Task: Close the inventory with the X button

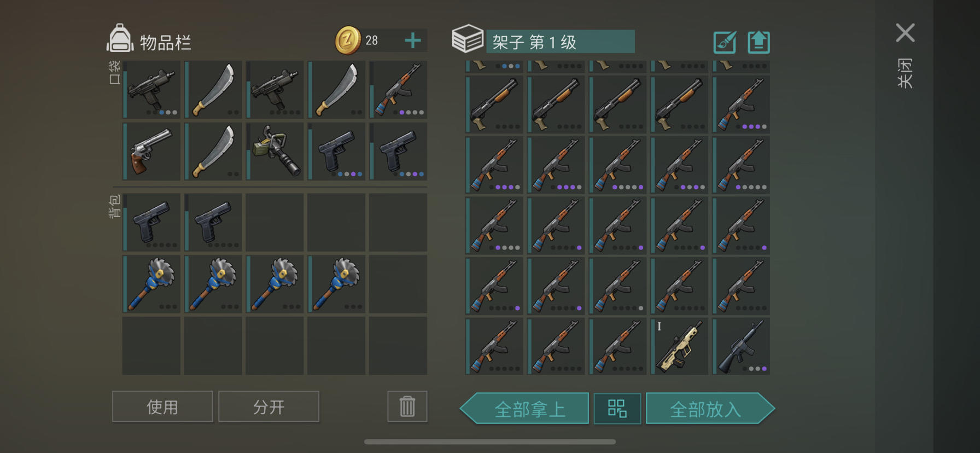Action: pos(905,33)
